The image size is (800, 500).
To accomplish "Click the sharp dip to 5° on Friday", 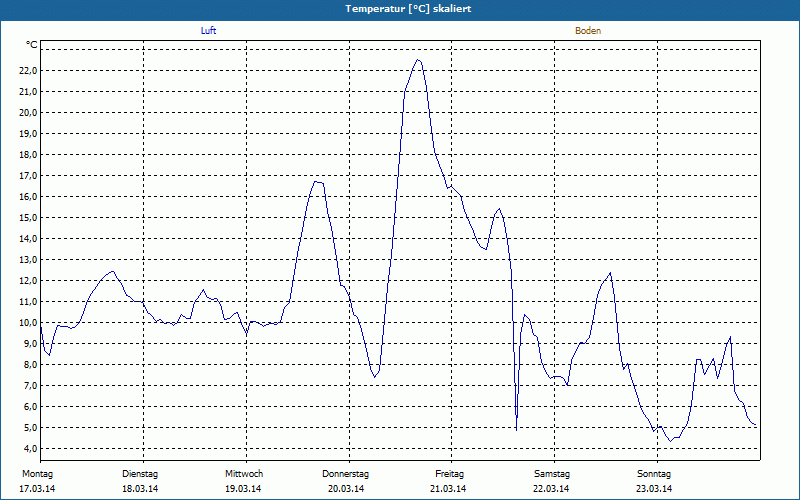I will 516,430.
